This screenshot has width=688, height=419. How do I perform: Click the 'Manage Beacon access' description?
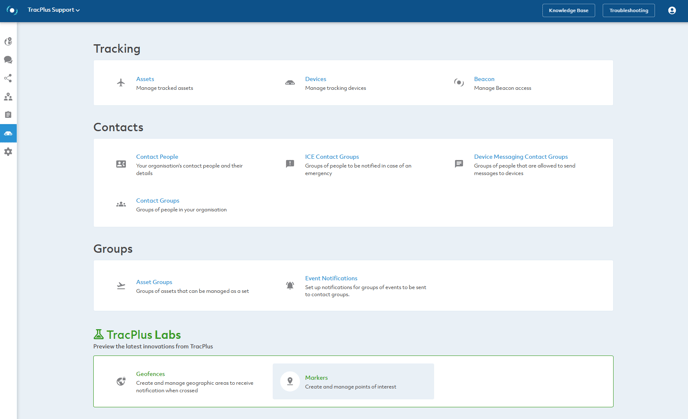pos(502,88)
